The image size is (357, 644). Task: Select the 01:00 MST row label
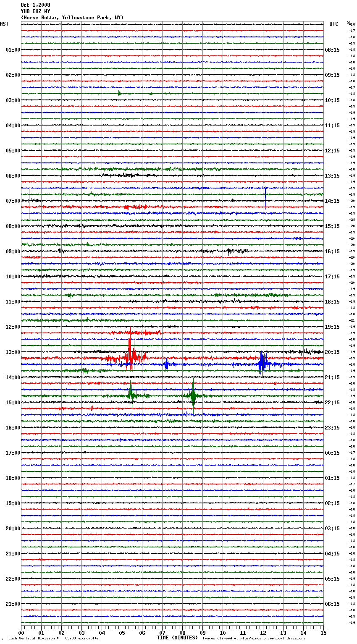[x=13, y=50]
